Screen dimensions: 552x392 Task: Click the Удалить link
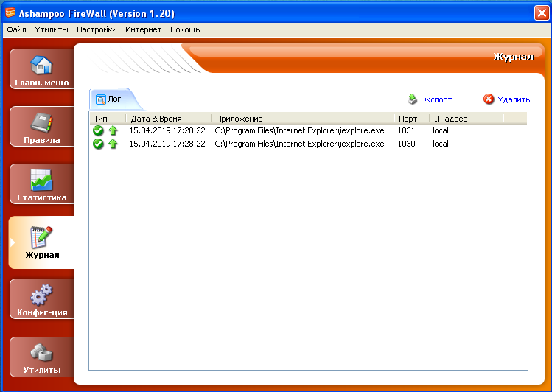514,99
